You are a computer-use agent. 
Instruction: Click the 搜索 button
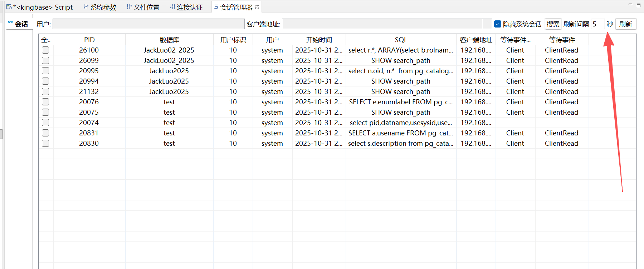point(553,24)
